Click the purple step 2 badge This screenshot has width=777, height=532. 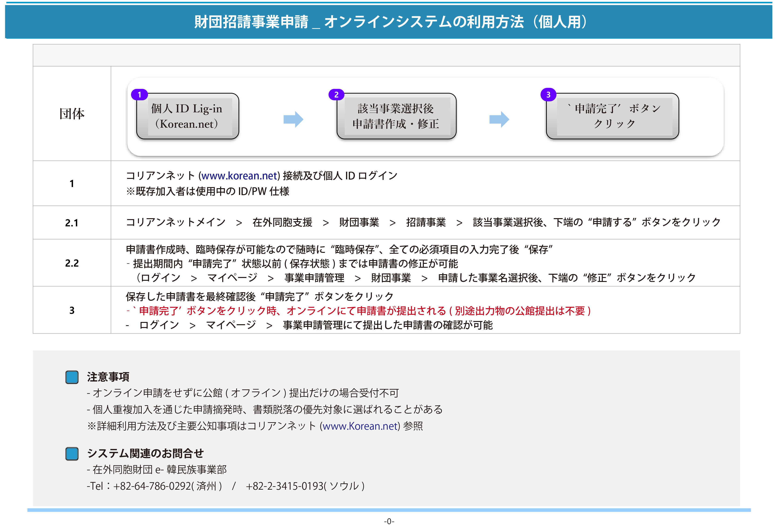point(336,95)
